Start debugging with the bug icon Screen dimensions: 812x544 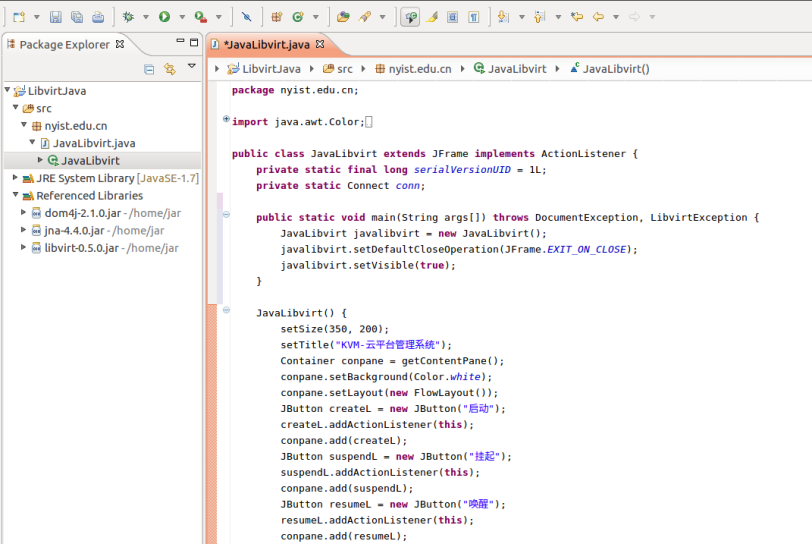[128, 17]
